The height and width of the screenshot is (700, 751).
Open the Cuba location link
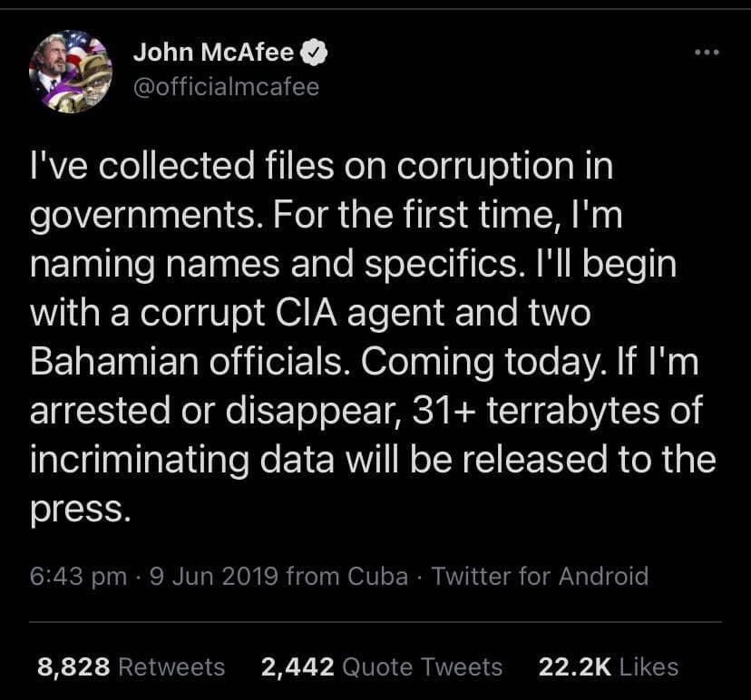pos(377,576)
